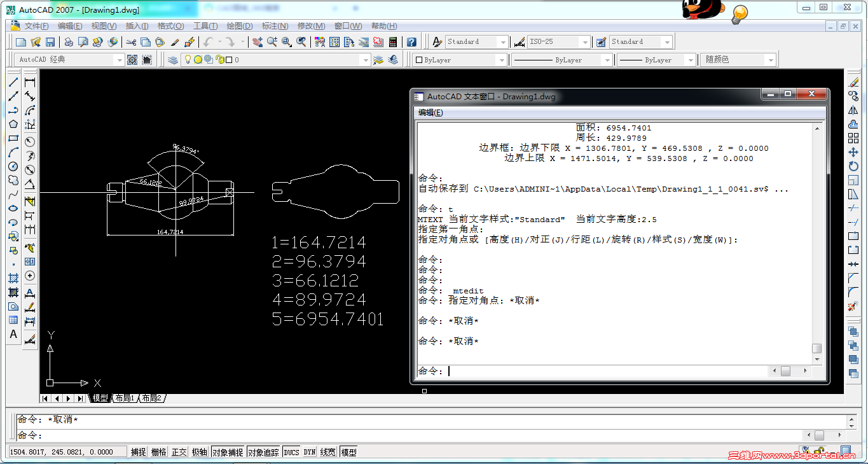
Task: Select the Array modify tool
Action: 853,138
